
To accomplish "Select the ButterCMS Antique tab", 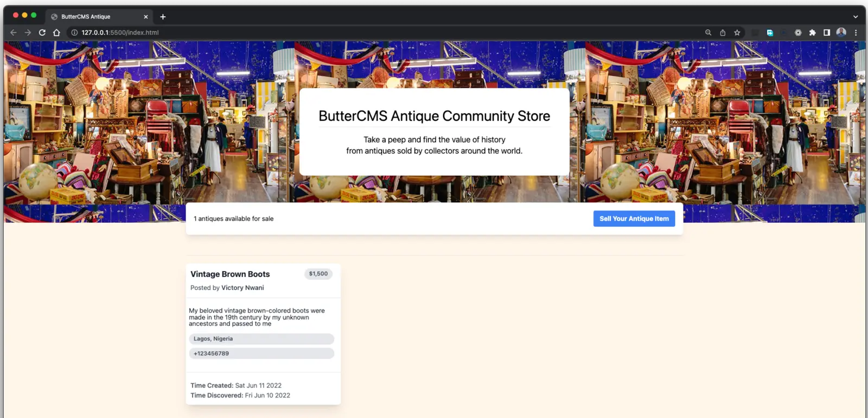I will click(99, 17).
